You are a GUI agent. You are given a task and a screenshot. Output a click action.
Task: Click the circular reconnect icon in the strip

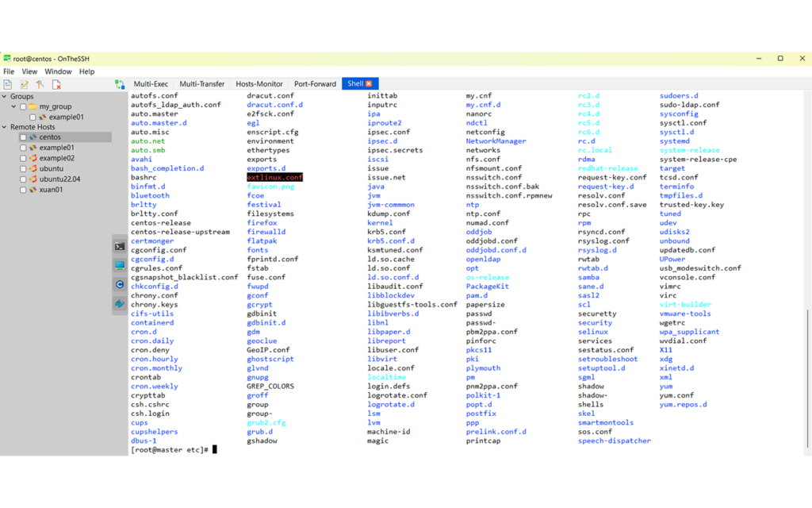tap(119, 283)
